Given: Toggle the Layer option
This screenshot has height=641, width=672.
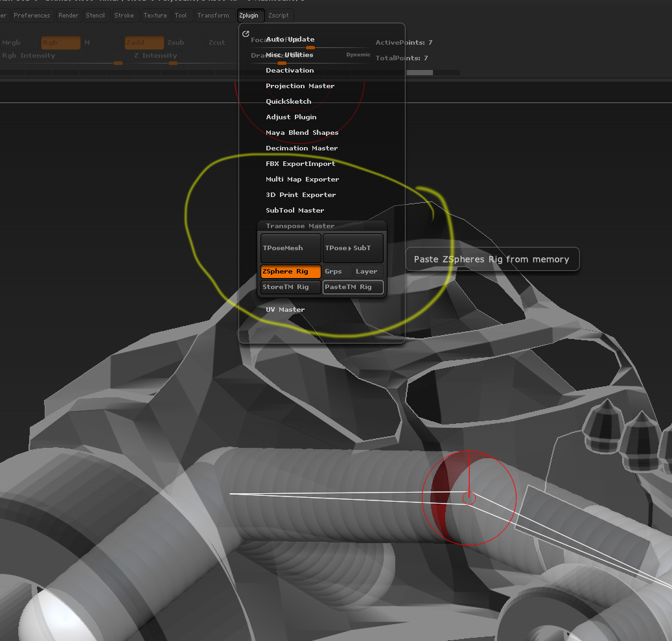Looking at the screenshot, I should (x=368, y=272).
